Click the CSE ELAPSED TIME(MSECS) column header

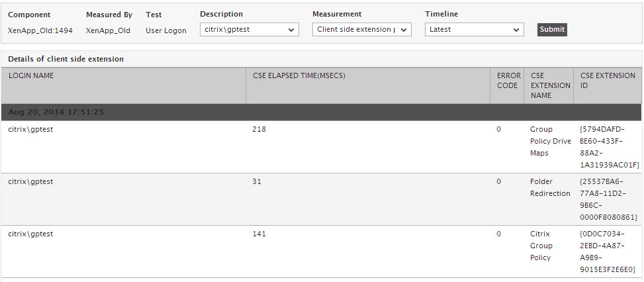coord(299,76)
